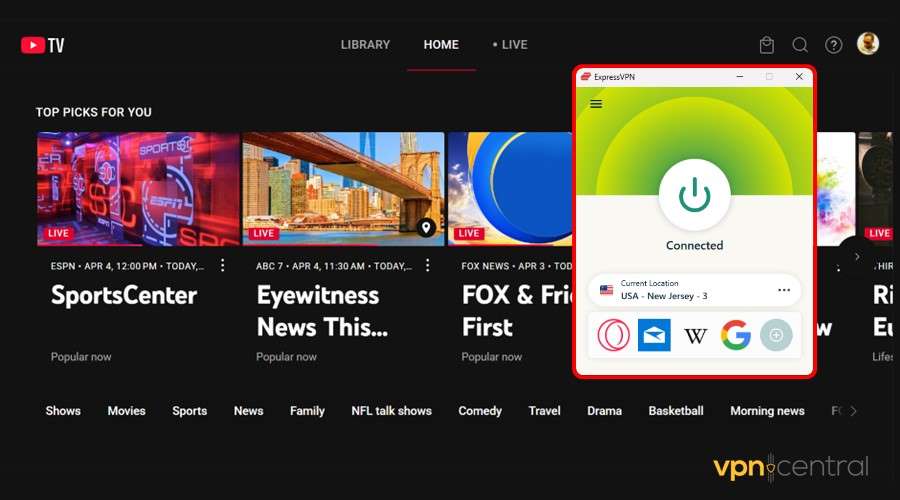Open the Drama category

tap(604, 411)
